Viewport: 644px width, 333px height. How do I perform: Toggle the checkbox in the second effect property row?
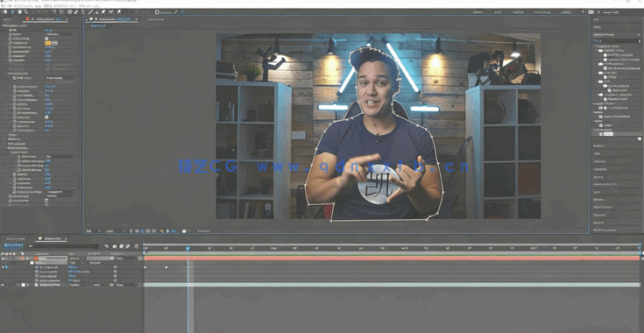[46, 39]
